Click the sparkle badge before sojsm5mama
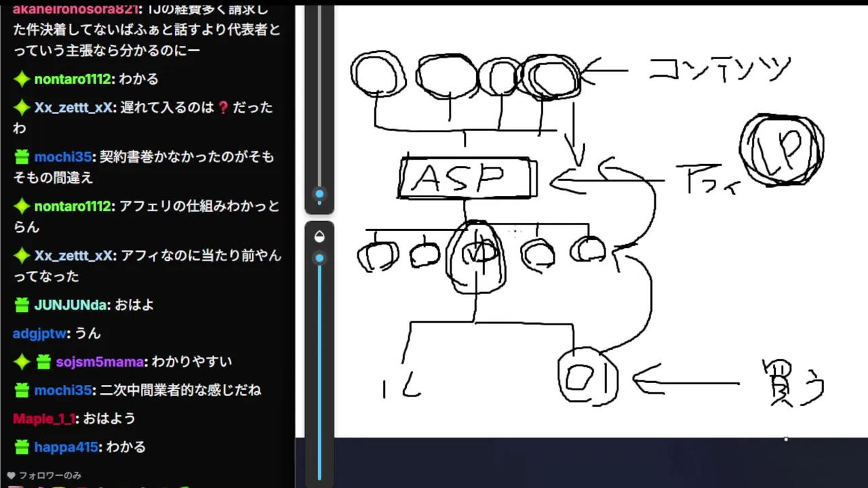The width and height of the screenshot is (868, 488). (x=22, y=362)
